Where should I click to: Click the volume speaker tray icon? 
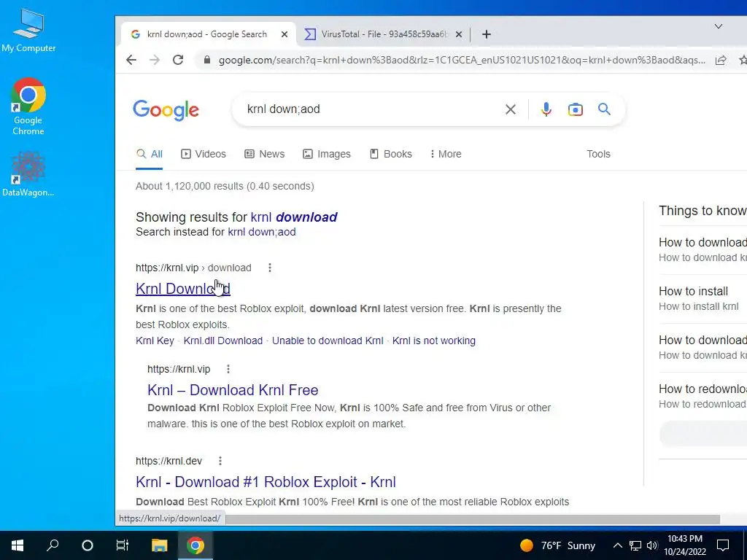652,545
